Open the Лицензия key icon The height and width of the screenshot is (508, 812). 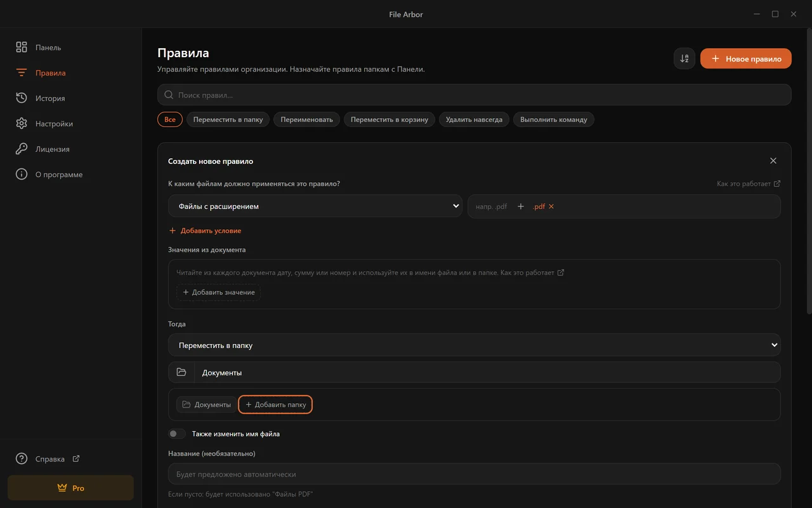pos(22,149)
